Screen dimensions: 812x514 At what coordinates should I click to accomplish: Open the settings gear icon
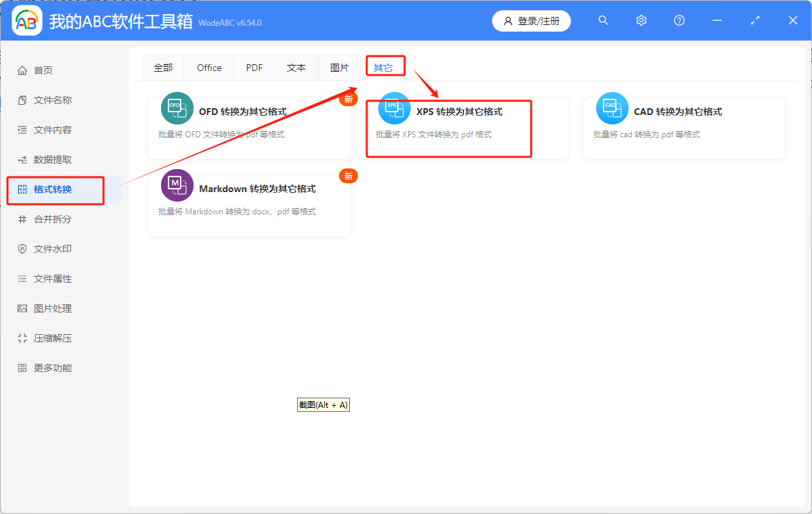(x=641, y=20)
